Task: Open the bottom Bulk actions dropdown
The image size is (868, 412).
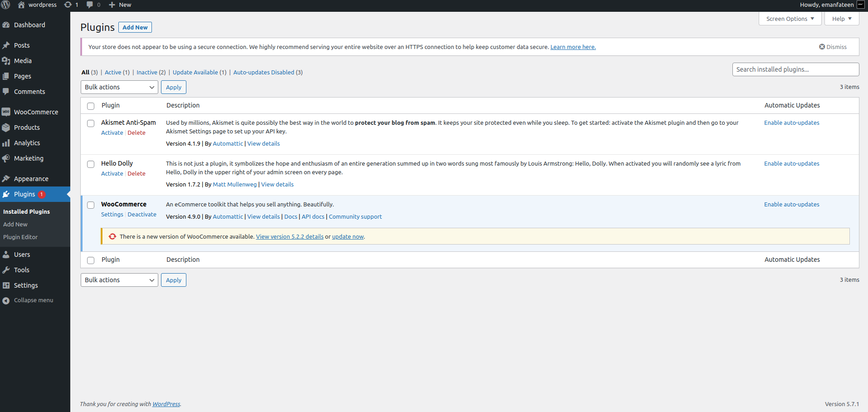Action: point(119,280)
